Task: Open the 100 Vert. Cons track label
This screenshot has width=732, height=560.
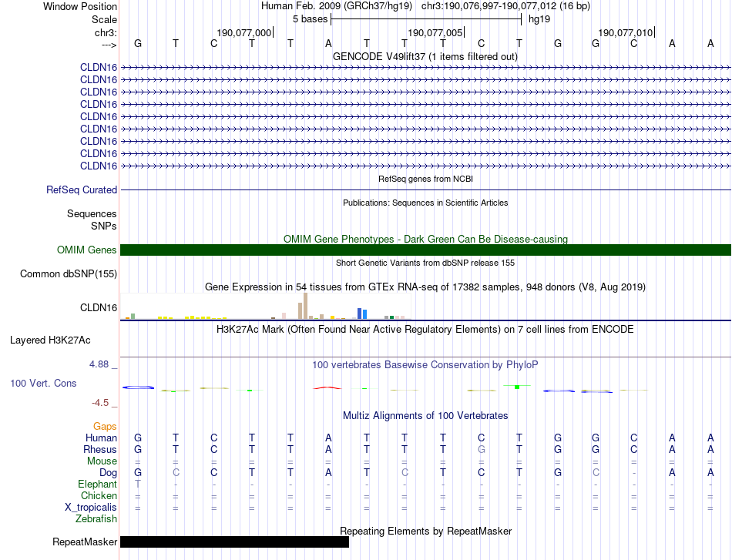Action: pos(43,383)
